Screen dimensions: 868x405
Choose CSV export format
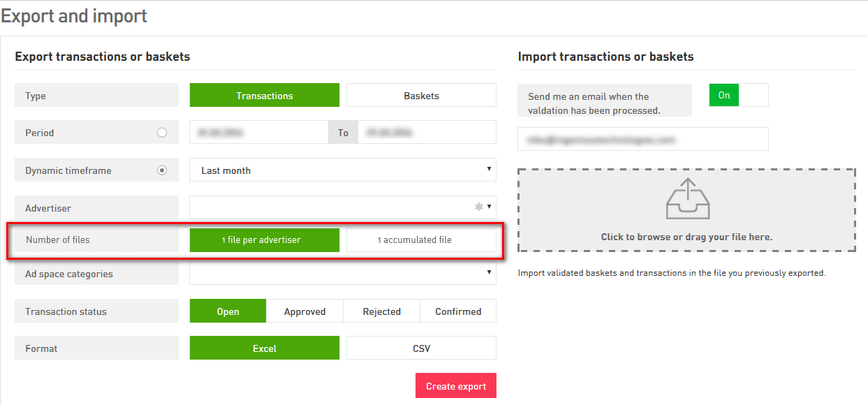[421, 348]
